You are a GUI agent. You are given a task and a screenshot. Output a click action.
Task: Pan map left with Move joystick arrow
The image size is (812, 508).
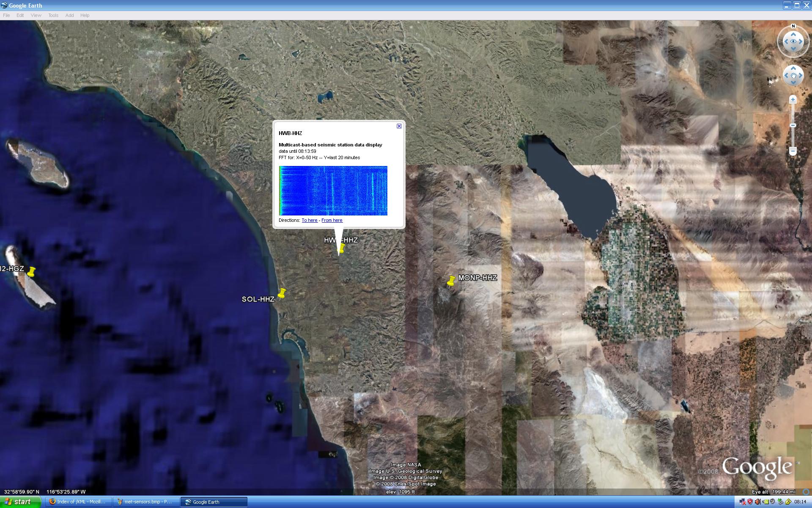(x=786, y=76)
